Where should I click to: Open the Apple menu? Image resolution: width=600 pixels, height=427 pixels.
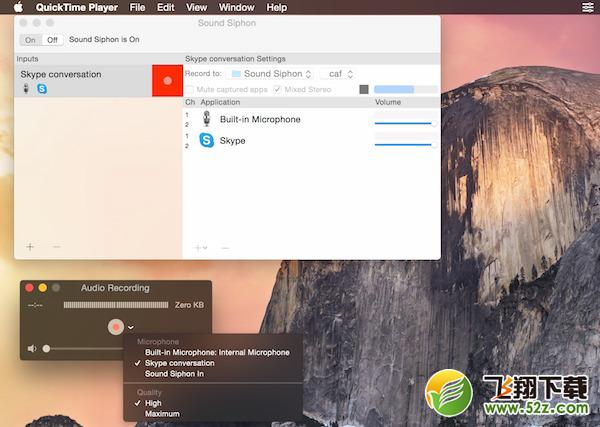coord(18,7)
